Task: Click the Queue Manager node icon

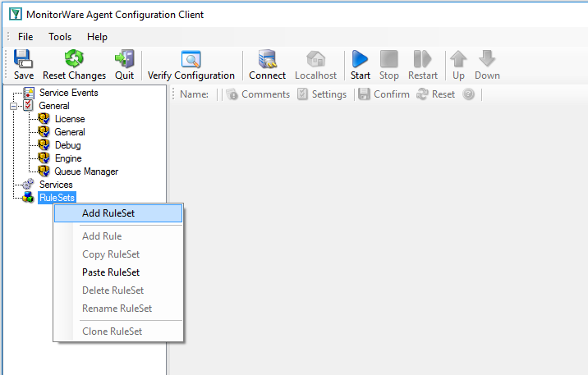Action: click(44, 171)
